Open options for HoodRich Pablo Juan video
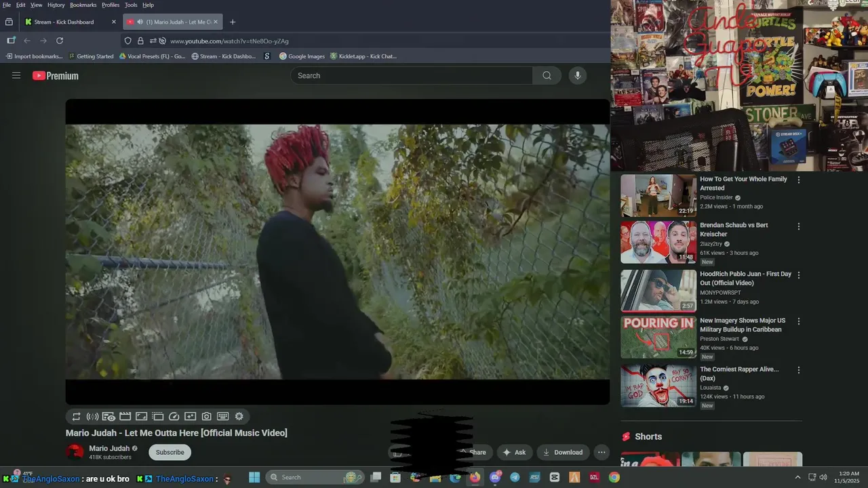 (798, 275)
